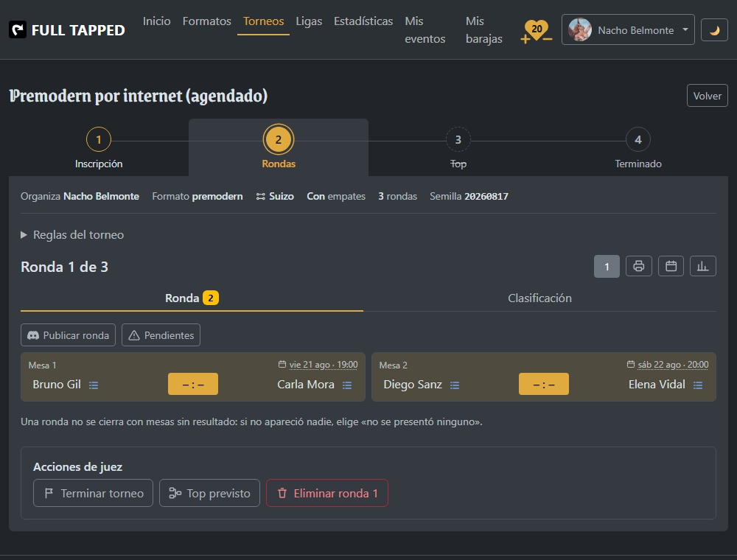The width and height of the screenshot is (737, 560).
Task: Click Nacho Belmonte avatar picture
Action: coord(579,29)
